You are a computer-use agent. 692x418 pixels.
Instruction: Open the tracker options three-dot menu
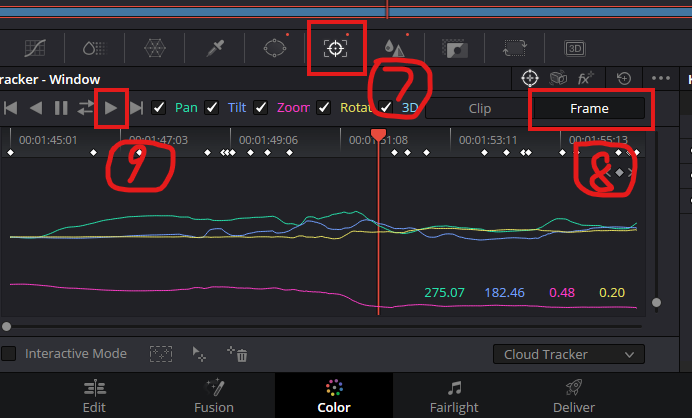[661, 79]
